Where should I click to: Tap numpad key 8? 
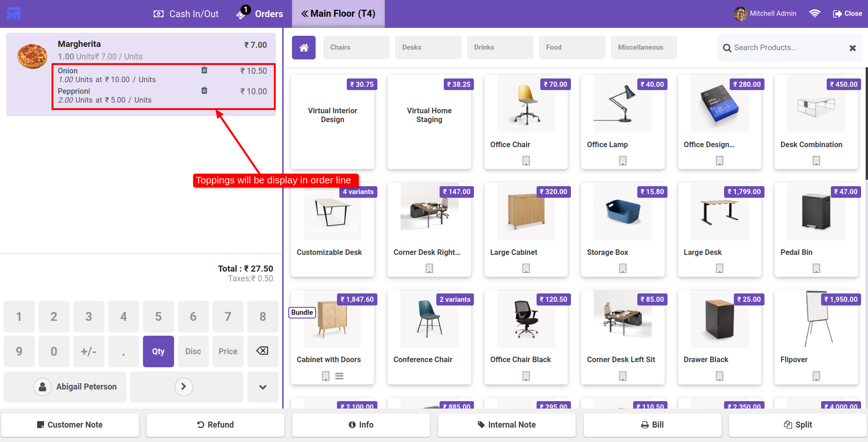[x=263, y=317]
